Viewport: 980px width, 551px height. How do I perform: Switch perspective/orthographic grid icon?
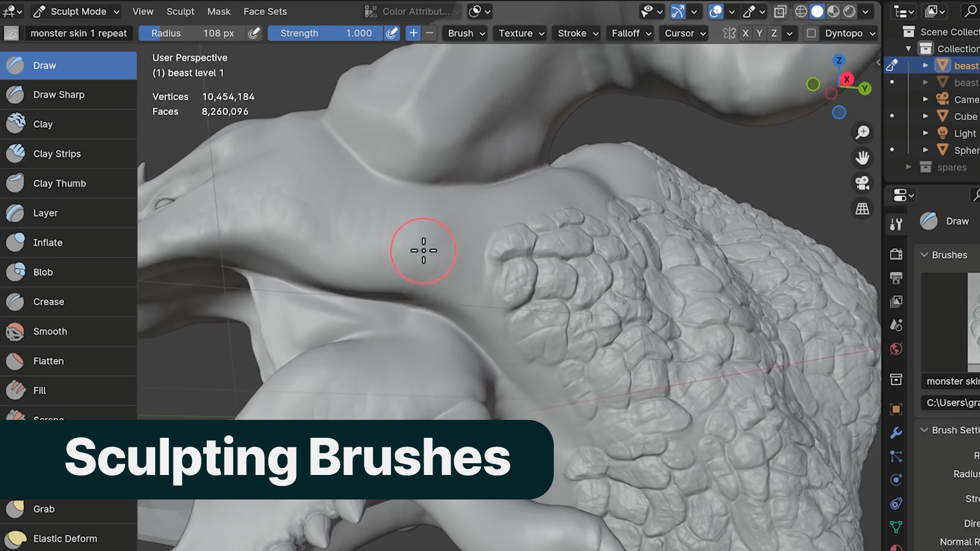point(863,209)
